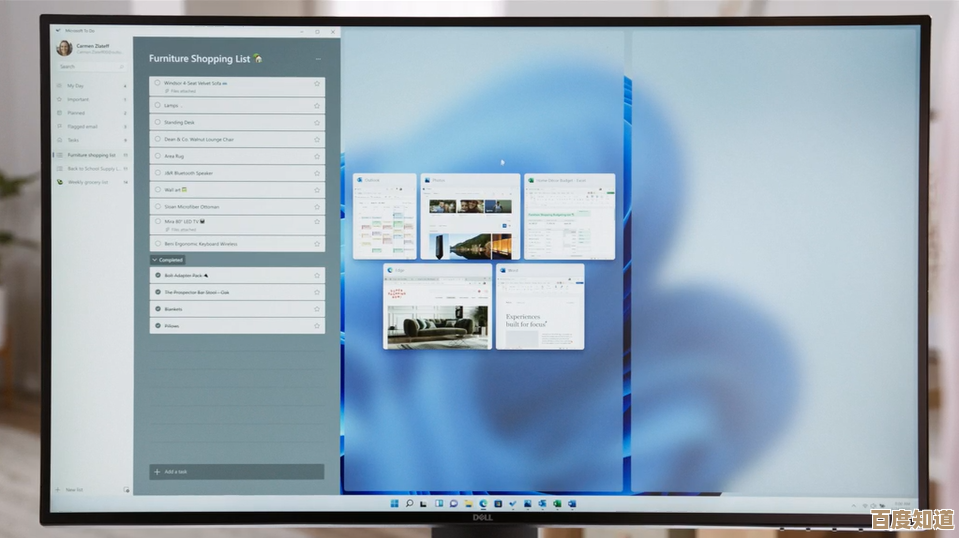Star the Lamps task as important

[317, 105]
